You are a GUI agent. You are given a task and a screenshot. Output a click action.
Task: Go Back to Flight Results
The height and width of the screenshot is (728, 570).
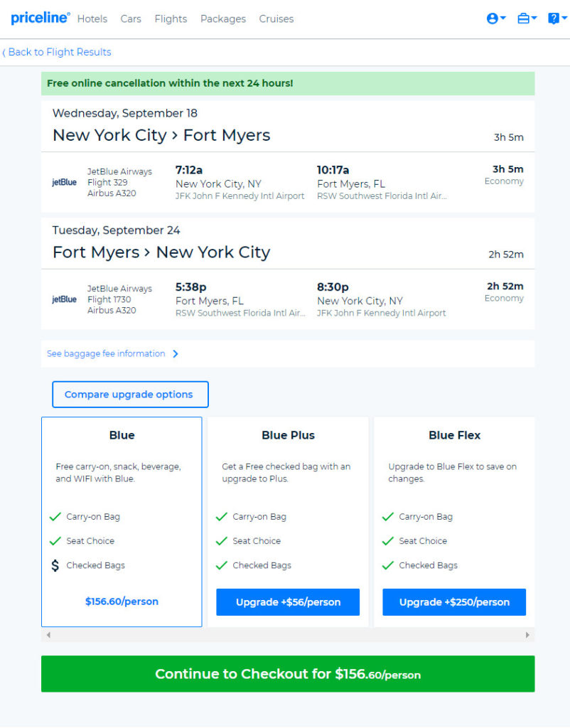click(x=57, y=52)
